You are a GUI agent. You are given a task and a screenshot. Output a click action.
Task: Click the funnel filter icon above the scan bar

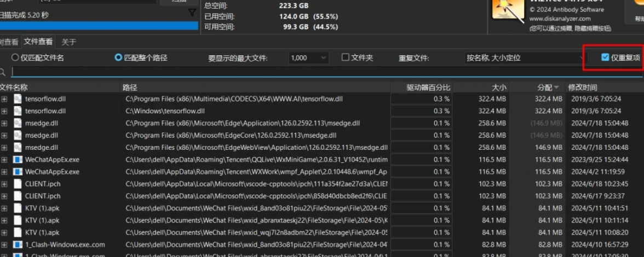click(x=192, y=13)
